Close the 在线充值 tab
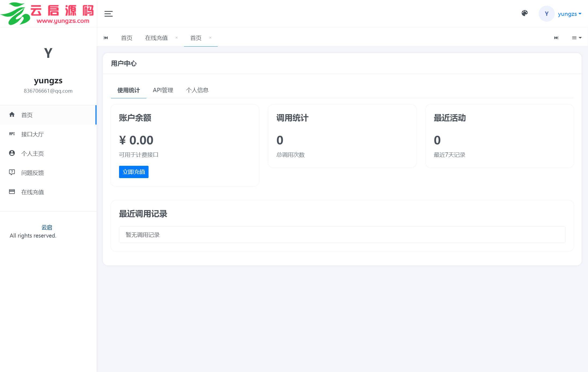Viewport: 588px width, 372px height. click(176, 37)
